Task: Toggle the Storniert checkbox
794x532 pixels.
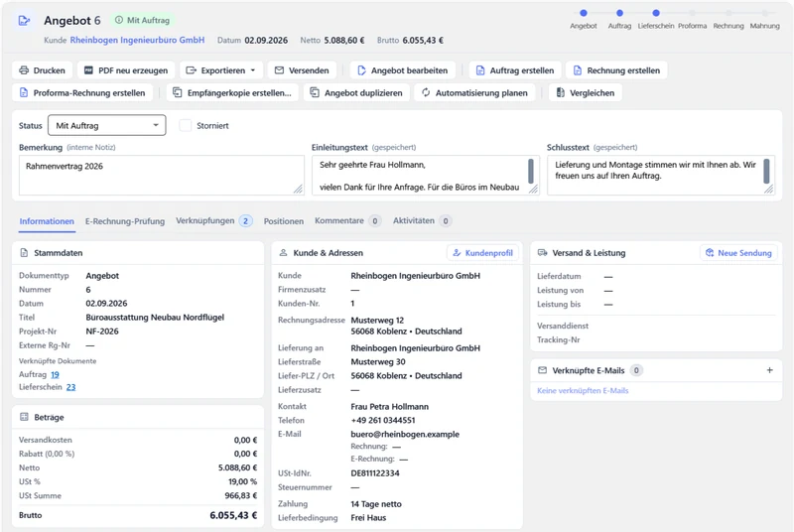Action: point(185,125)
